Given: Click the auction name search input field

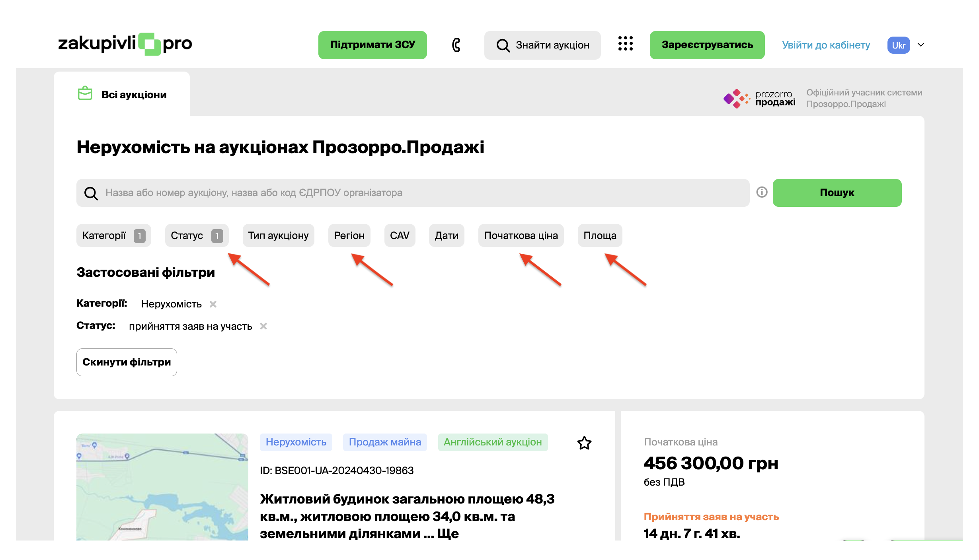Looking at the screenshot, I should point(414,193).
